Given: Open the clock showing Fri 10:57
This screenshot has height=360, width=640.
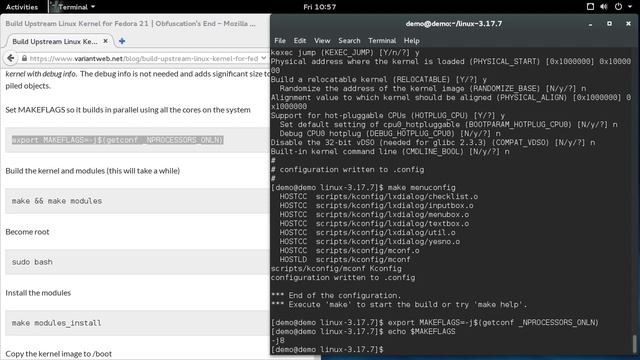Looking at the screenshot, I should (x=320, y=7).
